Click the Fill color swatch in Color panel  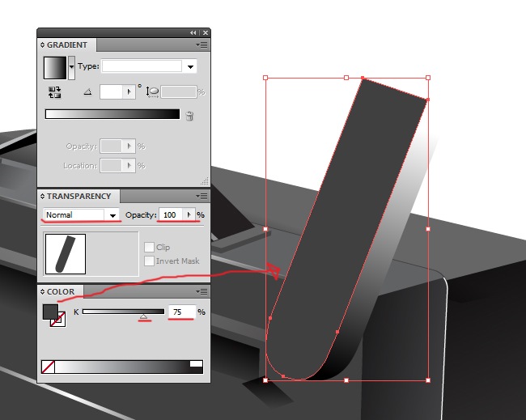[x=50, y=312]
